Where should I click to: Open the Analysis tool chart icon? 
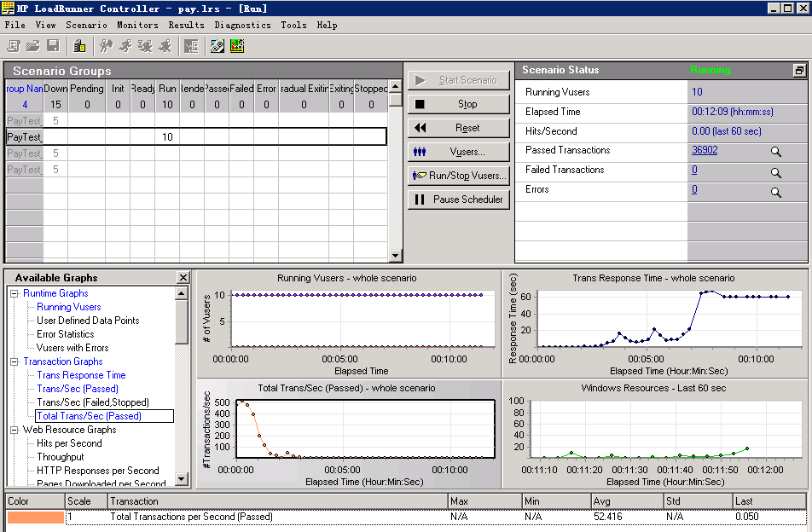pos(237,46)
